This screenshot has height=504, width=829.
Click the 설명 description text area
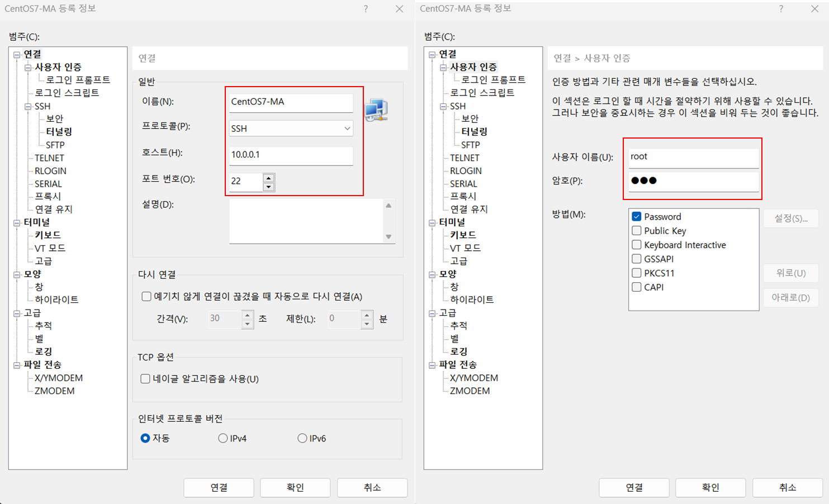[x=306, y=221]
